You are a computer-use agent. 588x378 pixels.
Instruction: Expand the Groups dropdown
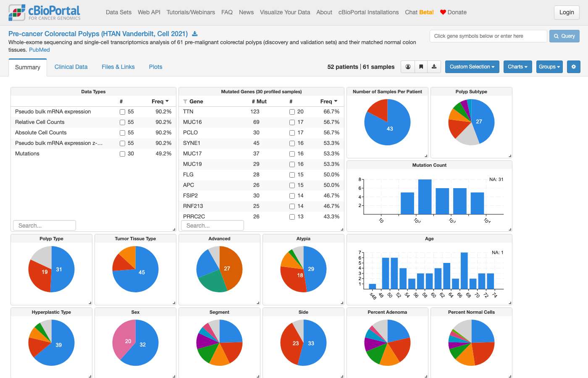pyautogui.click(x=549, y=67)
